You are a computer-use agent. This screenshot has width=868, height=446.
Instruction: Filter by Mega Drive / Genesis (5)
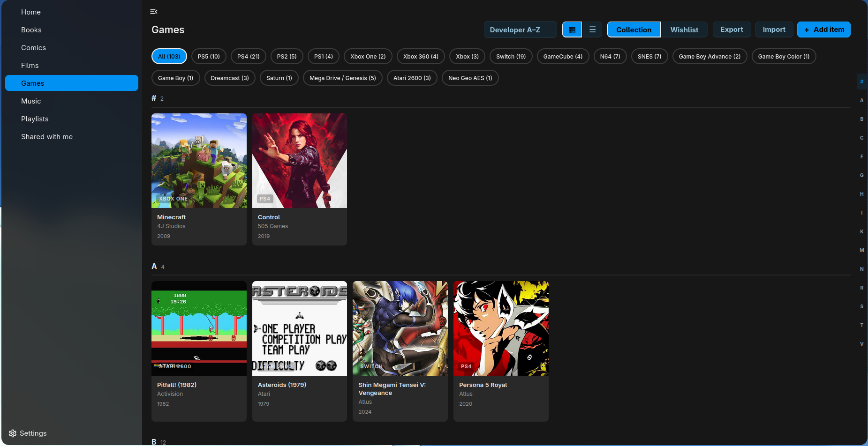coord(343,78)
